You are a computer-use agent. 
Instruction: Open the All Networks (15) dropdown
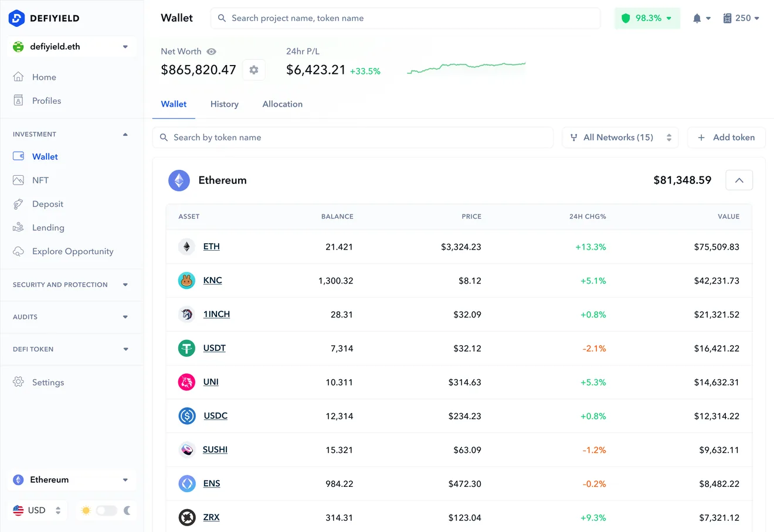click(620, 138)
